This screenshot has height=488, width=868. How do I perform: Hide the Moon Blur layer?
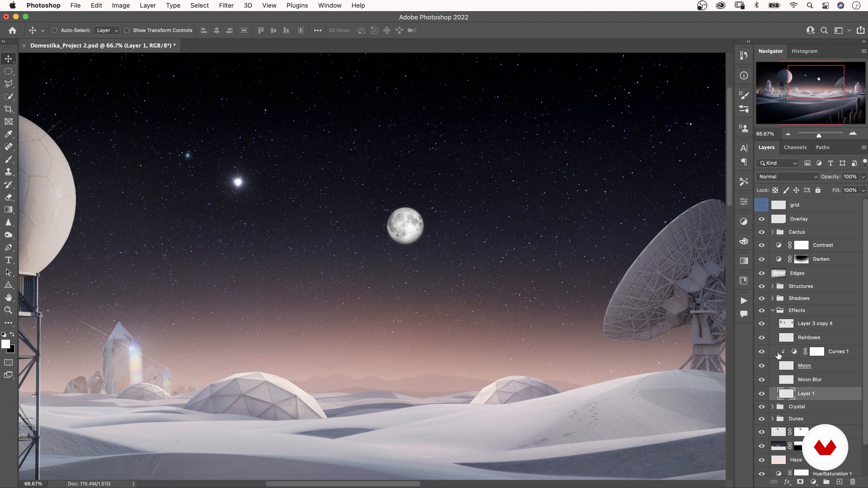(762, 380)
